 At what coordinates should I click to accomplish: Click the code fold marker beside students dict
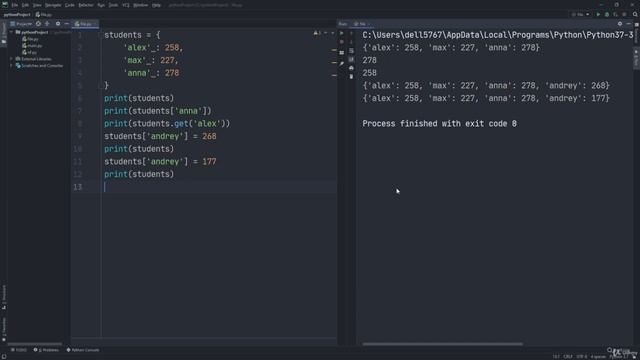click(x=101, y=35)
